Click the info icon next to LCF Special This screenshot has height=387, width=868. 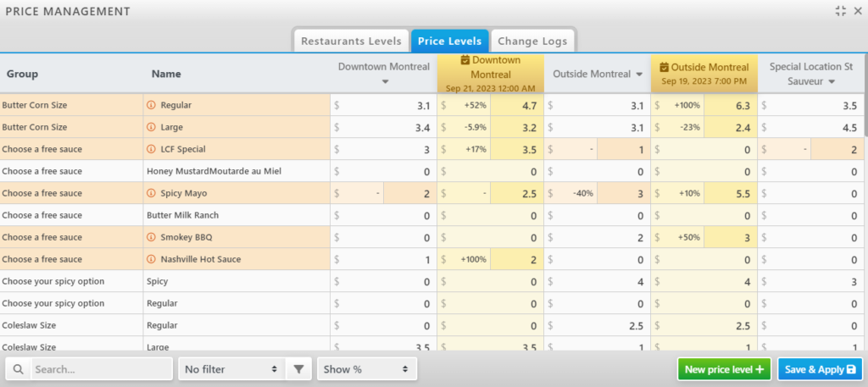(x=152, y=149)
